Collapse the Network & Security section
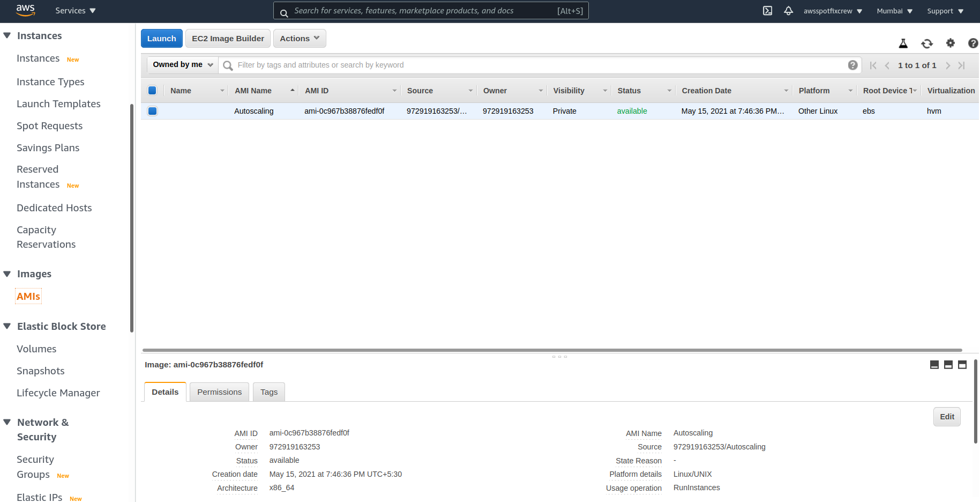980x502 pixels. pyautogui.click(x=7, y=423)
